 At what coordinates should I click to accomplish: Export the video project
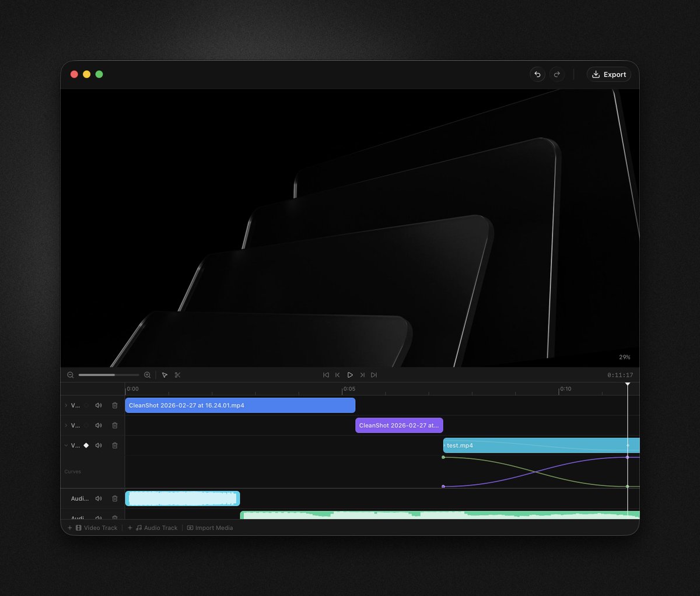pos(608,75)
